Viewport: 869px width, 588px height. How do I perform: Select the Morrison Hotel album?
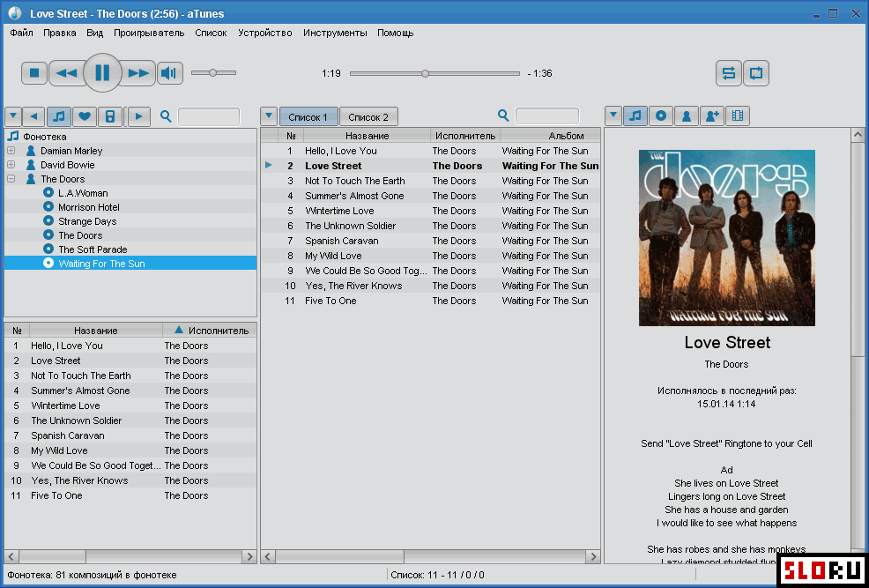tap(89, 207)
